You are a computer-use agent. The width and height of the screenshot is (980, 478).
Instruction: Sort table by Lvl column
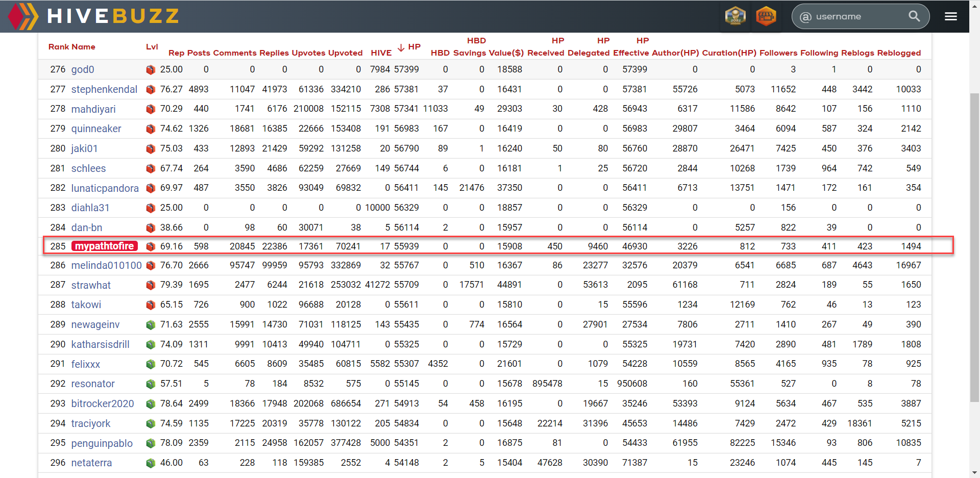(x=152, y=47)
